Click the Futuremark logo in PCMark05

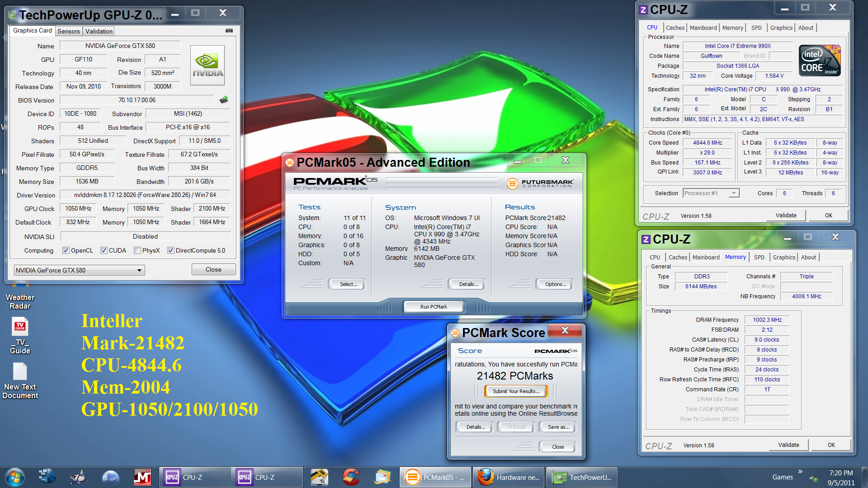(x=540, y=183)
